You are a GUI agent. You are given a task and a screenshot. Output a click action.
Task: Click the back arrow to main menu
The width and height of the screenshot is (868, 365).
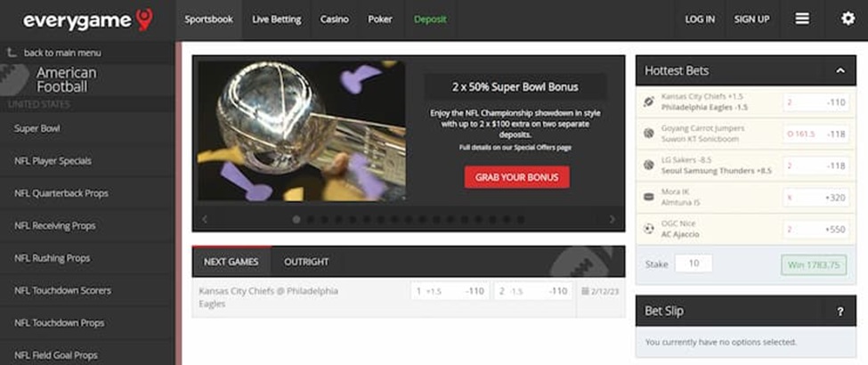(12, 53)
